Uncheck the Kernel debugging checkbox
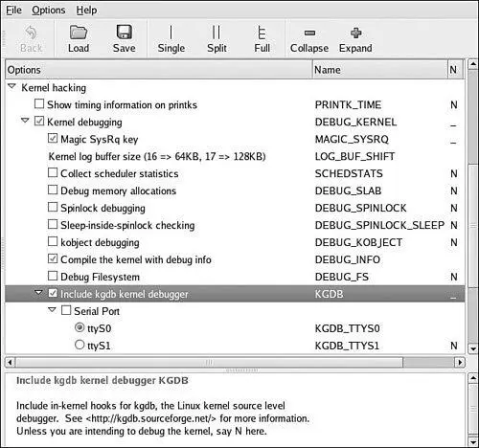 [x=39, y=121]
